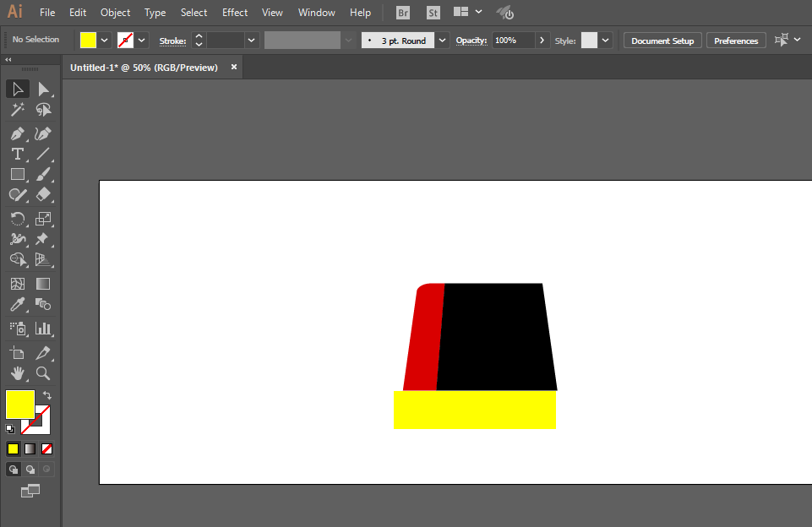
Task: Choose the Rotate tool
Action: [18, 219]
